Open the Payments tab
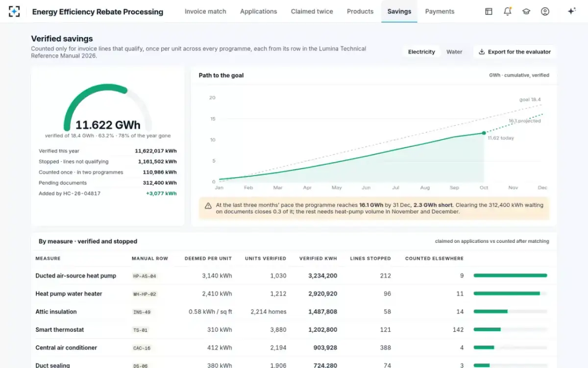 coord(440,11)
